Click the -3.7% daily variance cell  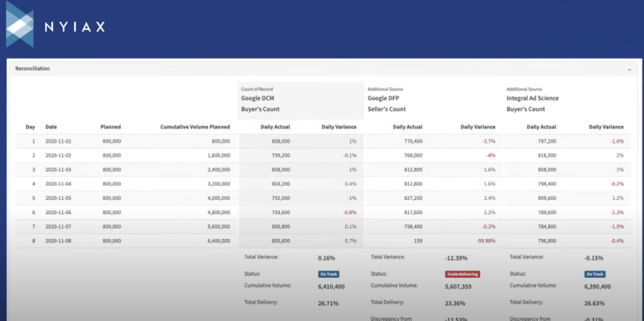(488, 141)
